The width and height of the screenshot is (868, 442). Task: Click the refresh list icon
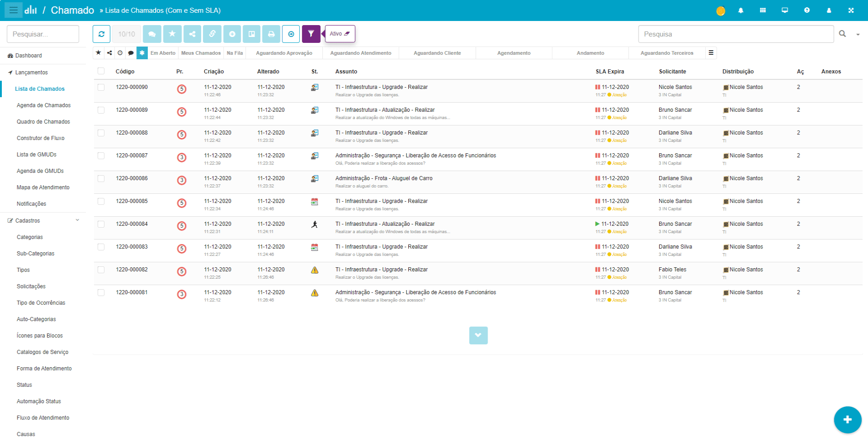point(101,34)
